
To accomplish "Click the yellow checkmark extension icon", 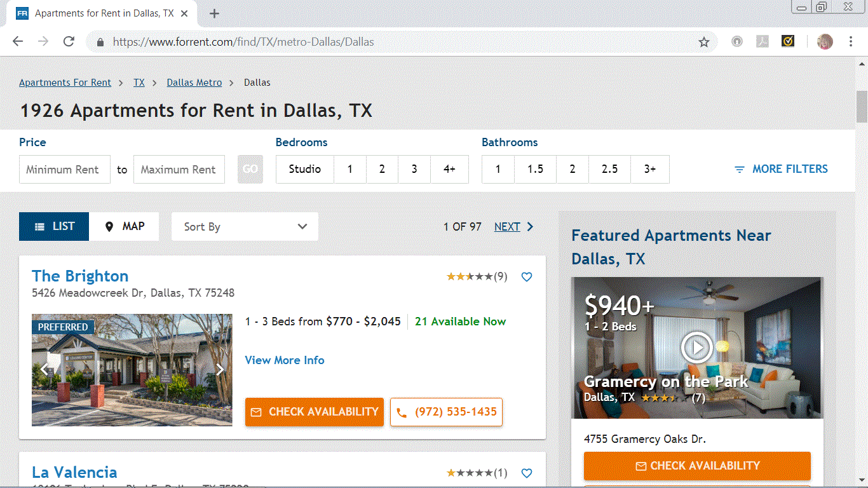I will coord(788,41).
